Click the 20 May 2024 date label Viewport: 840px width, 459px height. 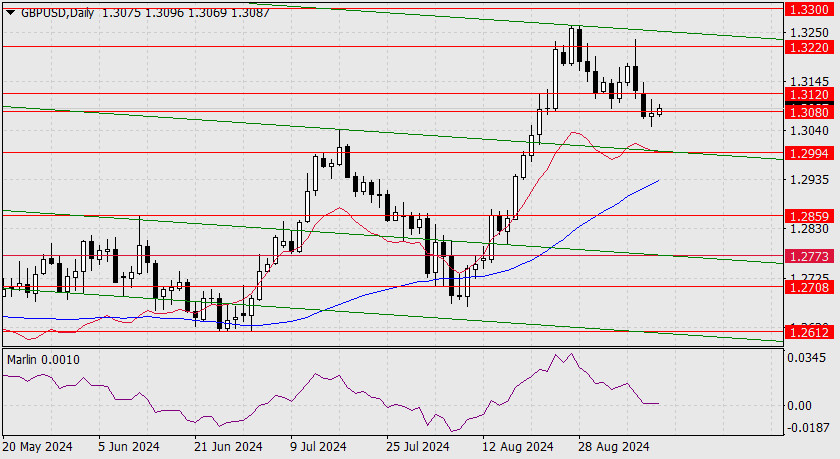pyautogui.click(x=38, y=447)
